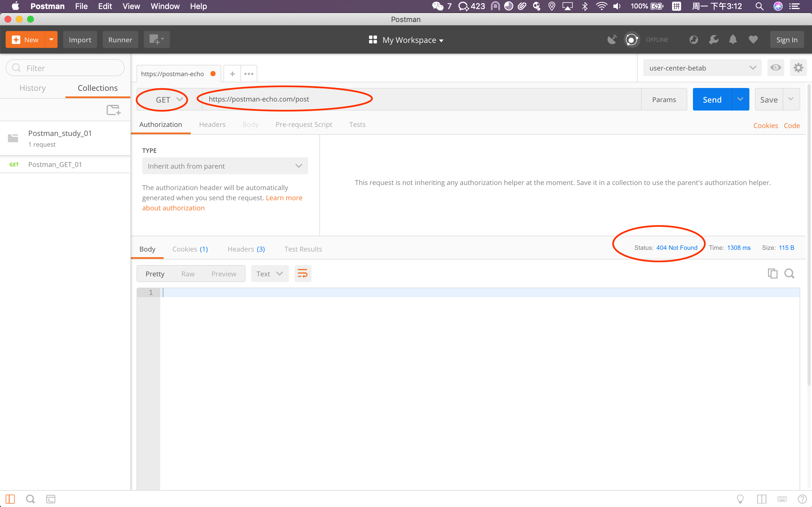Toggle two-pane view icon in bottom bar
The image size is (812, 507).
762,499
